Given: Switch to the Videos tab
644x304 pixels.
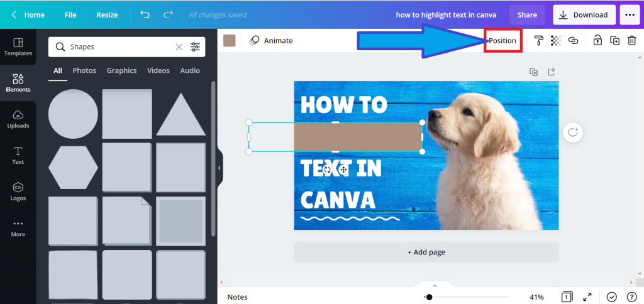Looking at the screenshot, I should pos(158,70).
